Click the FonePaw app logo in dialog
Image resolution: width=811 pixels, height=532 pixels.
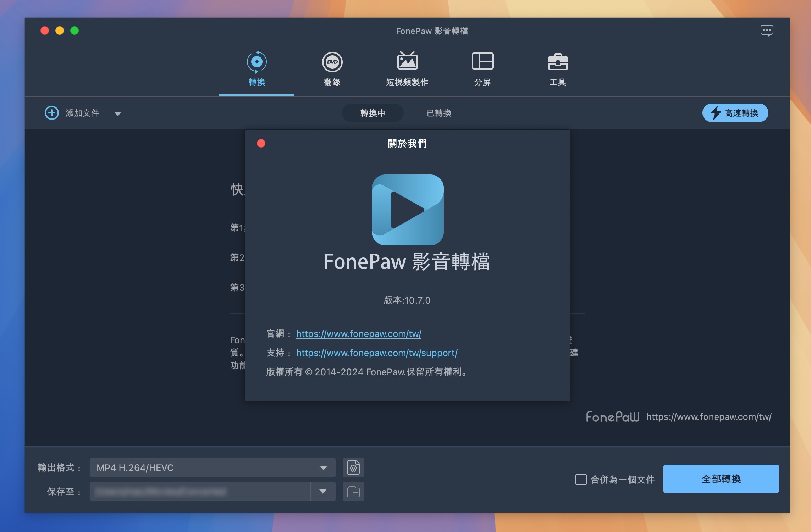(x=408, y=210)
